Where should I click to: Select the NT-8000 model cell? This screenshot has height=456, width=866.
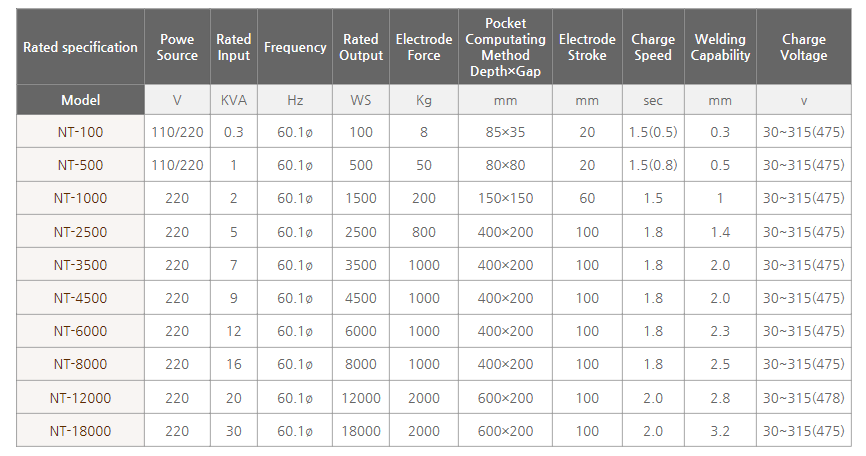point(81,364)
